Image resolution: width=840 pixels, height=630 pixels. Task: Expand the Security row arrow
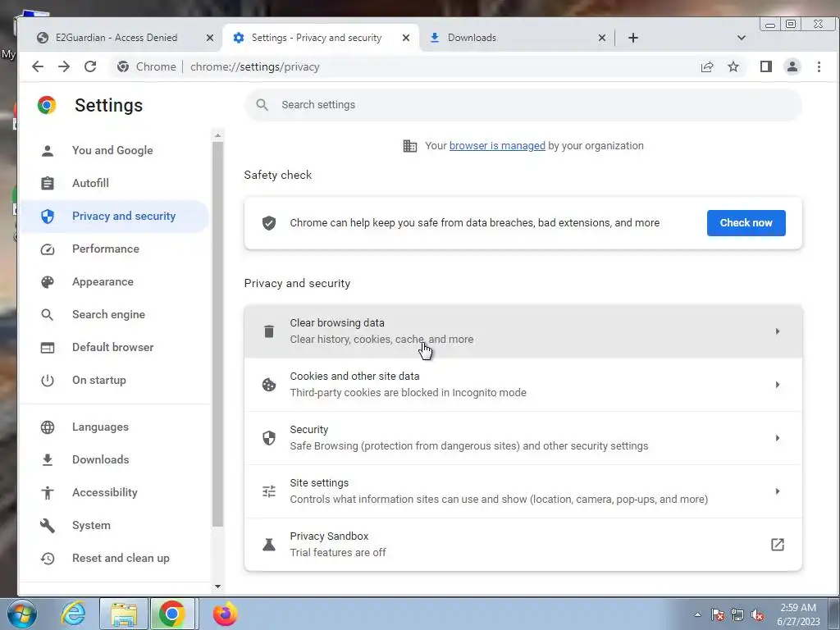pos(778,438)
